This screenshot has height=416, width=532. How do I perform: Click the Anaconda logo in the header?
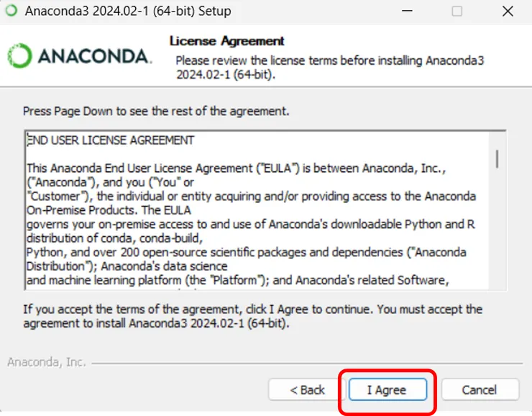(x=79, y=56)
